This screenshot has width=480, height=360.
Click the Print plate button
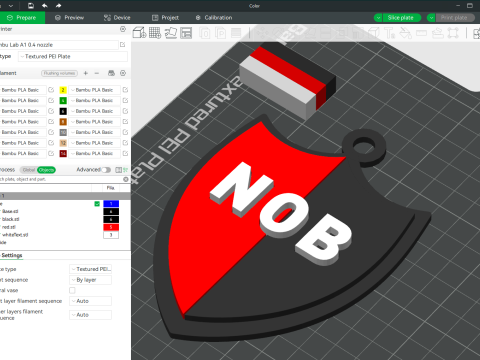tap(454, 18)
